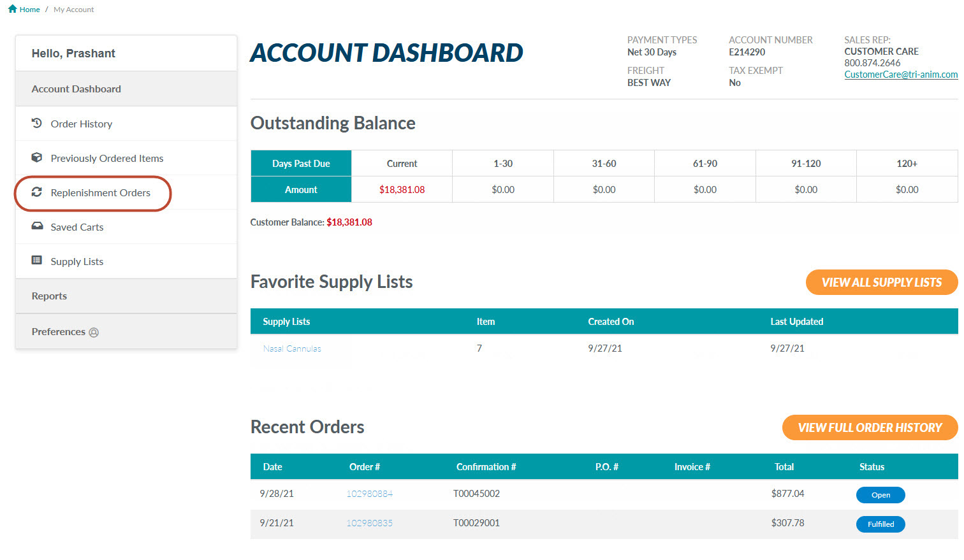Go to Home breadcrumb link
Screen dimensions: 964x560
coord(29,10)
